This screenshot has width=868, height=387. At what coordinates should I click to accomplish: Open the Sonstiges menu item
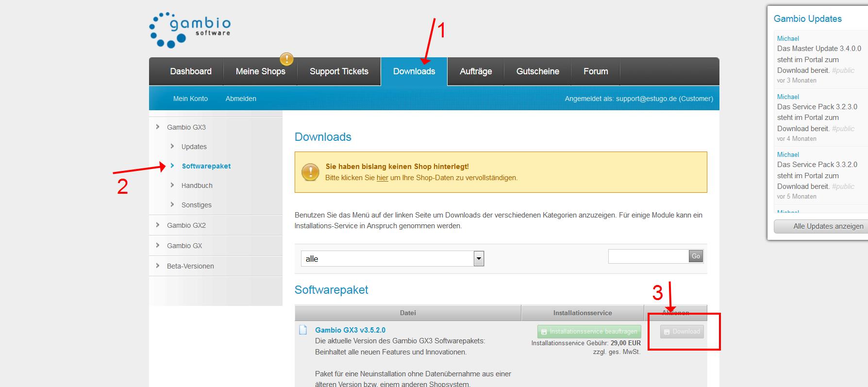[196, 205]
